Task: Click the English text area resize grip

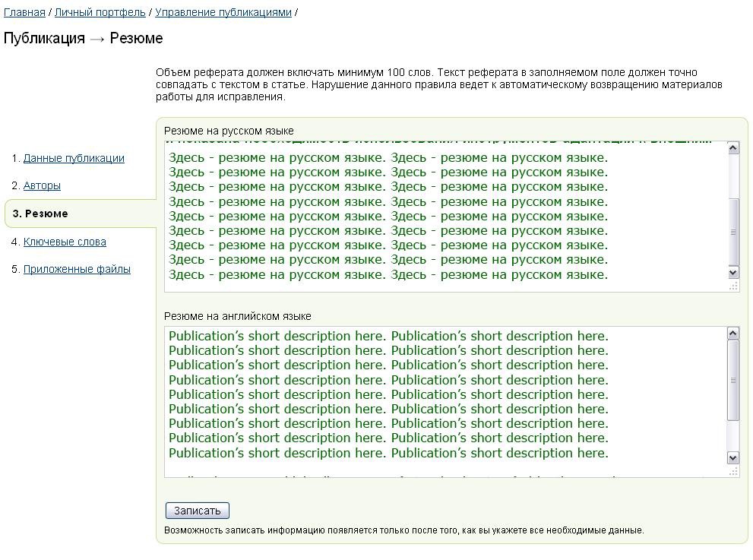Action: point(733,472)
